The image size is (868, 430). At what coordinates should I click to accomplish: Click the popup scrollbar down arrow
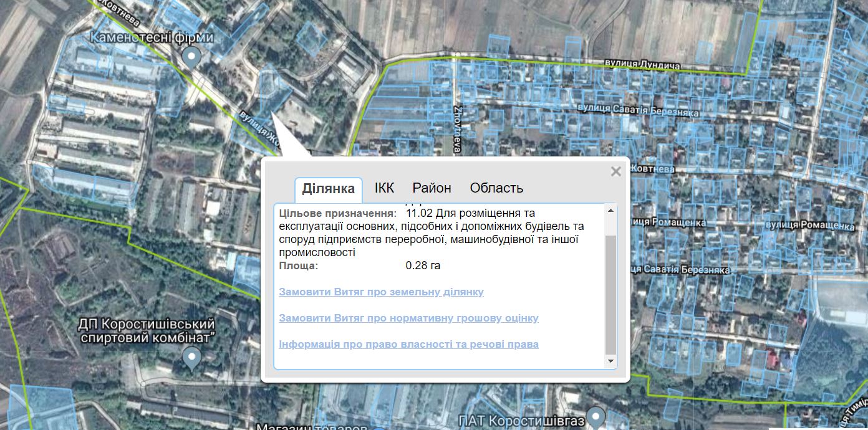(610, 361)
